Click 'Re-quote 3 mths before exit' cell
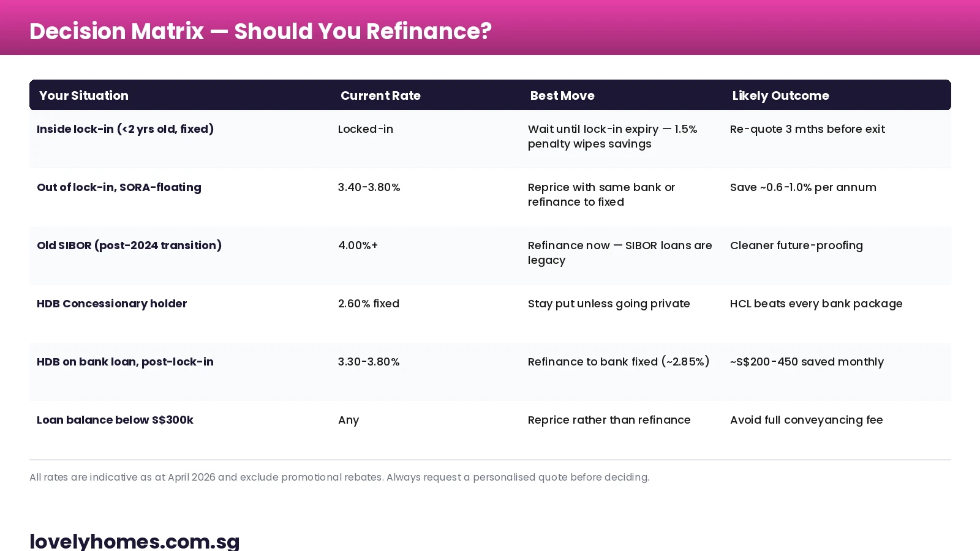The image size is (980, 551). tap(807, 129)
